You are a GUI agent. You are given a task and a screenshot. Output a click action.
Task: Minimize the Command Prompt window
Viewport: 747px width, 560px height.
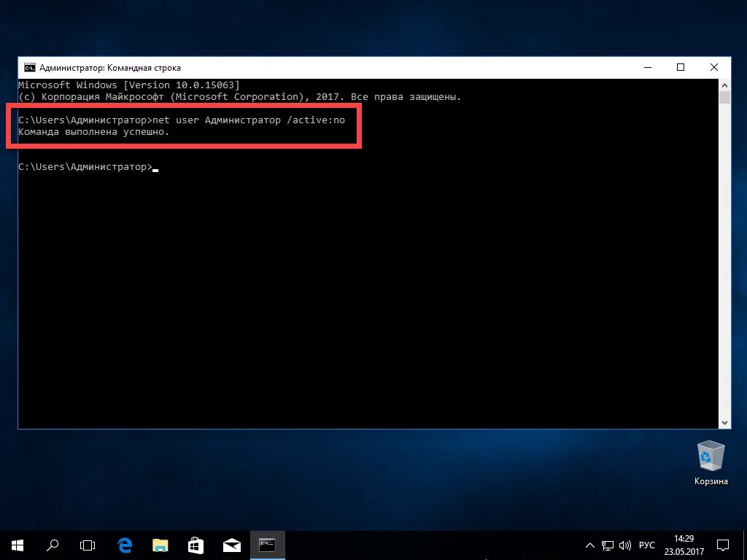[648, 68]
